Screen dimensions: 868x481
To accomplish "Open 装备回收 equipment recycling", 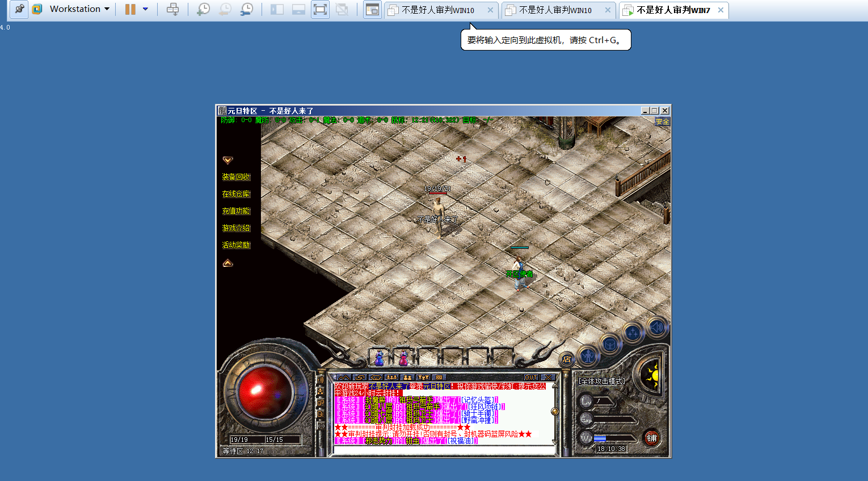I will [236, 177].
